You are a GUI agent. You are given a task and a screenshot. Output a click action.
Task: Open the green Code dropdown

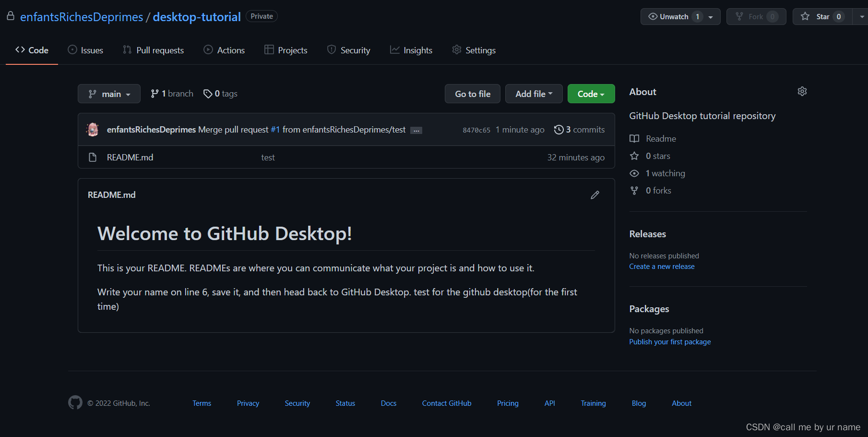click(591, 93)
